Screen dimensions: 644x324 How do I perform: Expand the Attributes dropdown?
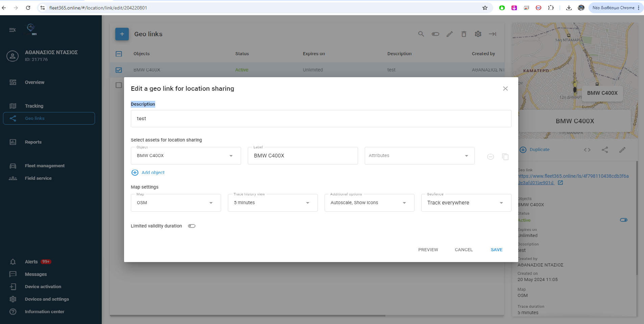[x=419, y=156]
